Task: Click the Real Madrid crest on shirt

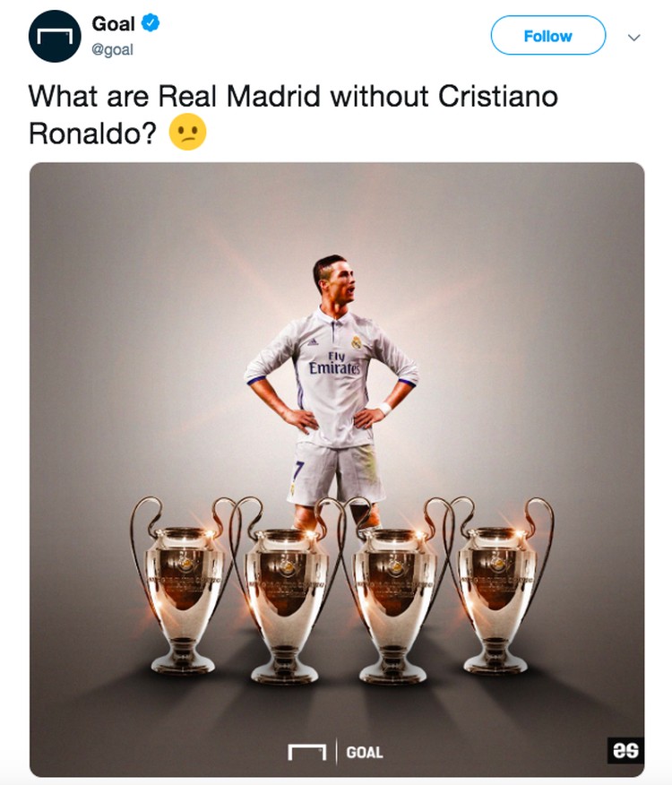Action: [x=356, y=342]
